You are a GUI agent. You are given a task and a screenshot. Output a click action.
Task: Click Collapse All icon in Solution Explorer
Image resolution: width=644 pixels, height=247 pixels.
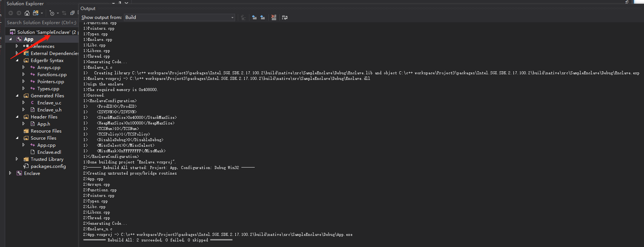pyautogui.click(x=72, y=13)
